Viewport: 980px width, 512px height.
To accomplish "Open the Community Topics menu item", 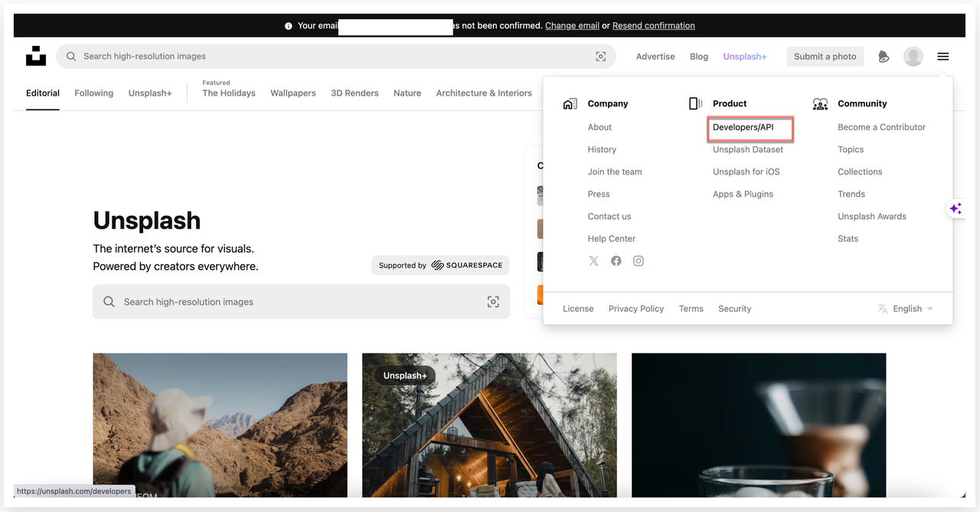I will (x=851, y=149).
